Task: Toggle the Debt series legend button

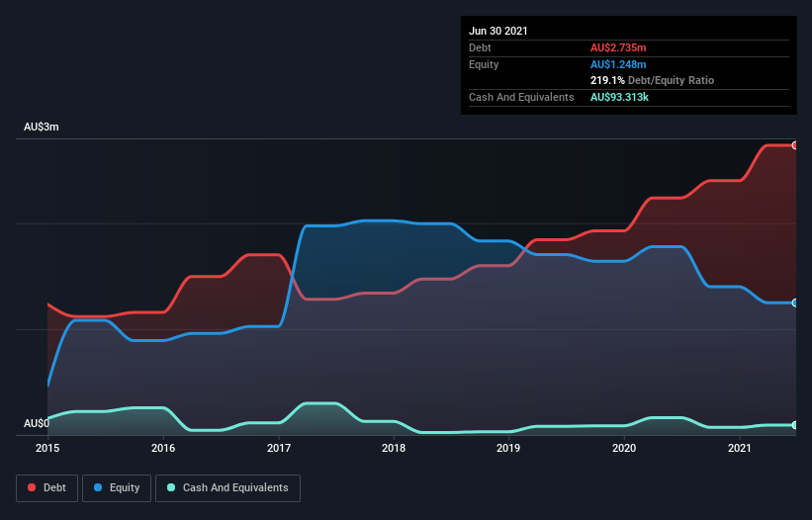Action: tap(46, 488)
